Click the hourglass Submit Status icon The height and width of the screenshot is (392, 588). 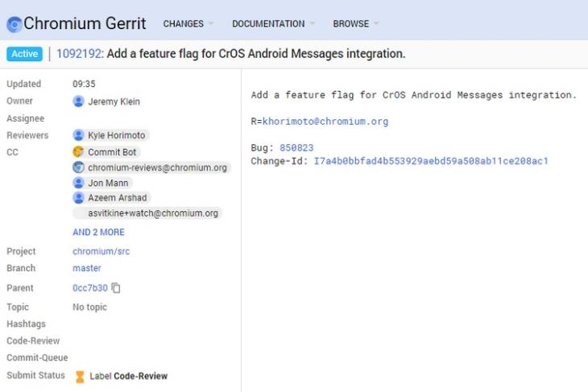point(80,377)
